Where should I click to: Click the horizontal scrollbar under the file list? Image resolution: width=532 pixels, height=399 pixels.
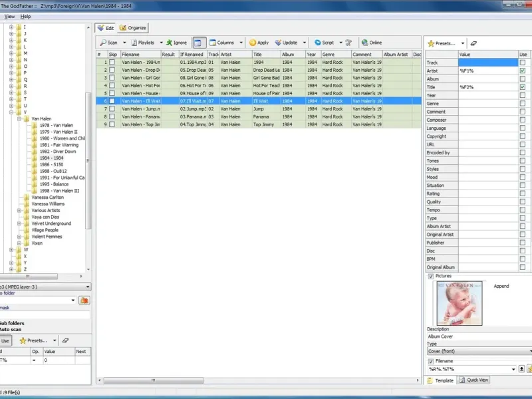click(154, 380)
